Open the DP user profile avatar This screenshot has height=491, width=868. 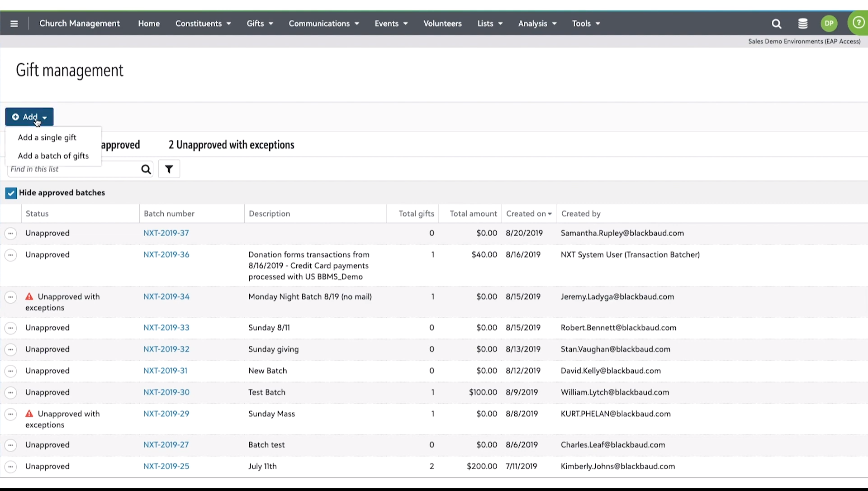click(x=829, y=24)
